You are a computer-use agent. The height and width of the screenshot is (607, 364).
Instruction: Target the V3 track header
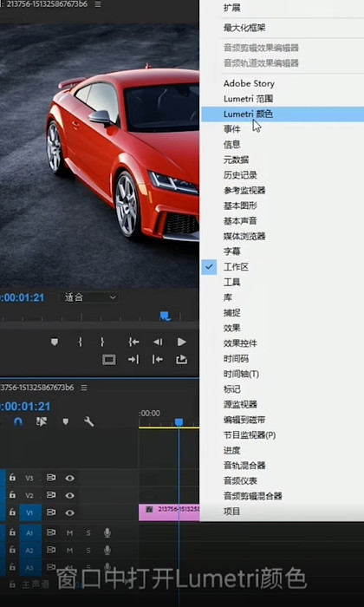pyautogui.click(x=30, y=478)
